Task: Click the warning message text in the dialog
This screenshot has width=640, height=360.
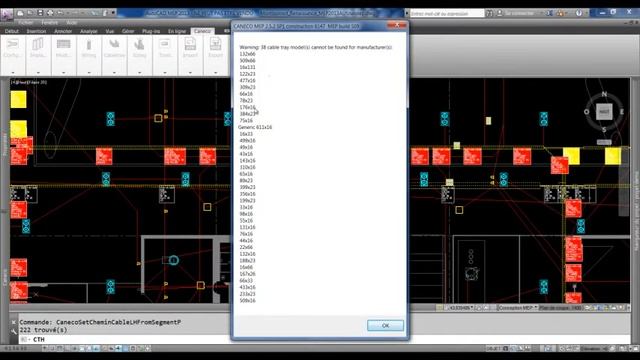Action: 316,47
